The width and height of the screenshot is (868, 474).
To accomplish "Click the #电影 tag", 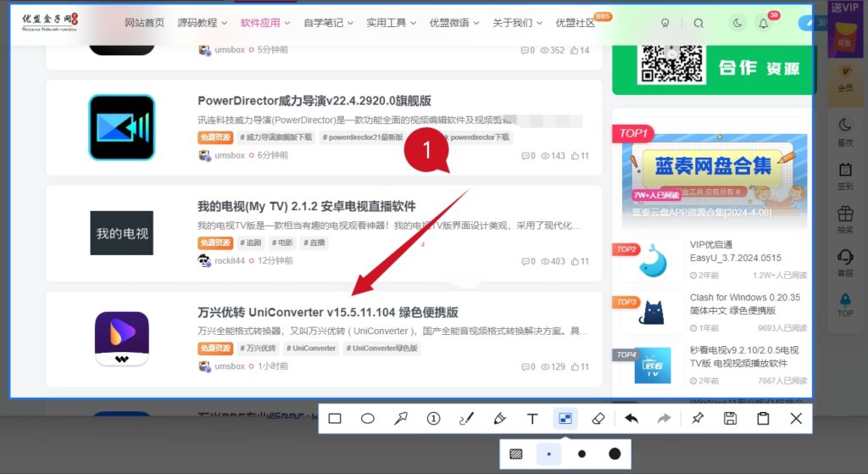I will 282,243.
